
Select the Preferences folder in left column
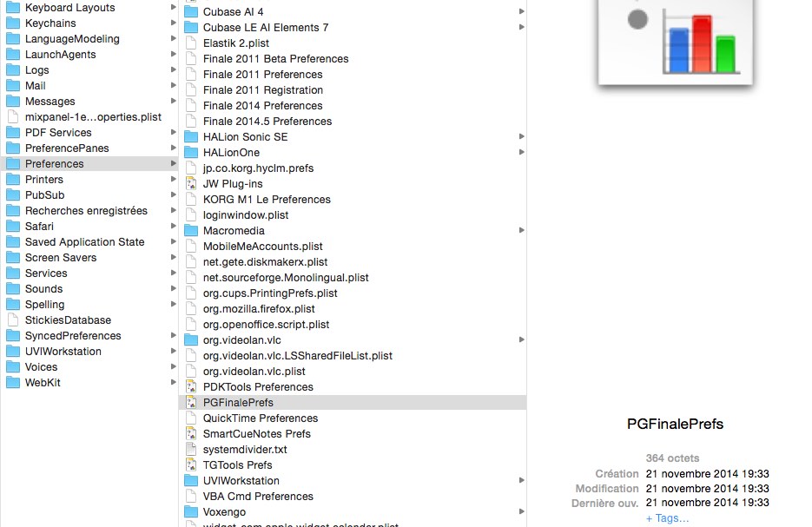(54, 164)
